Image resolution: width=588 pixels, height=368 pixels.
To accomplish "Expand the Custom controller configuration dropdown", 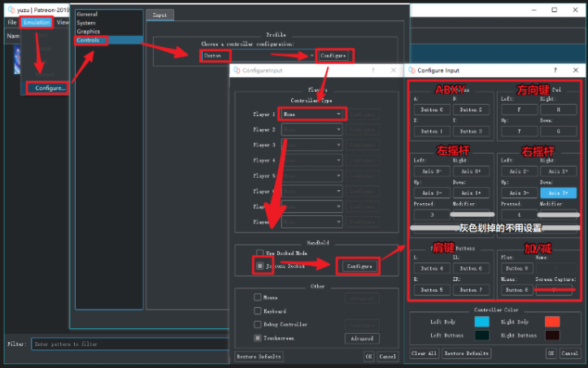I will click(257, 55).
